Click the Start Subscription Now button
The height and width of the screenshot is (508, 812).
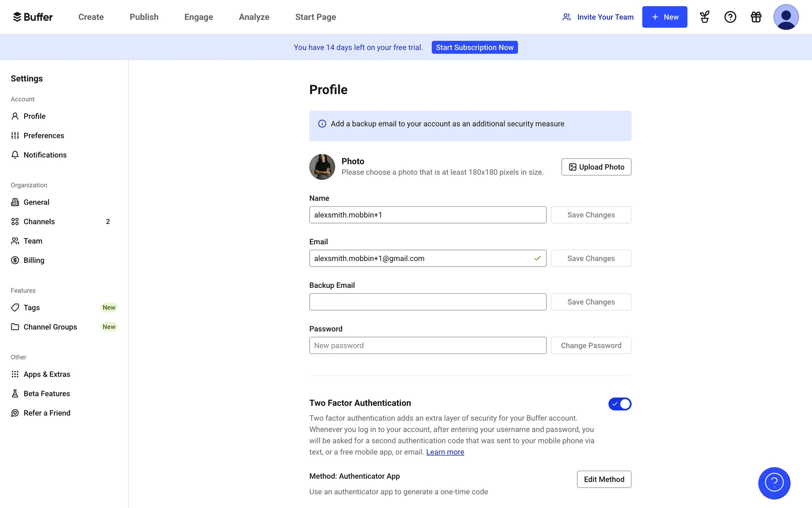click(x=475, y=47)
